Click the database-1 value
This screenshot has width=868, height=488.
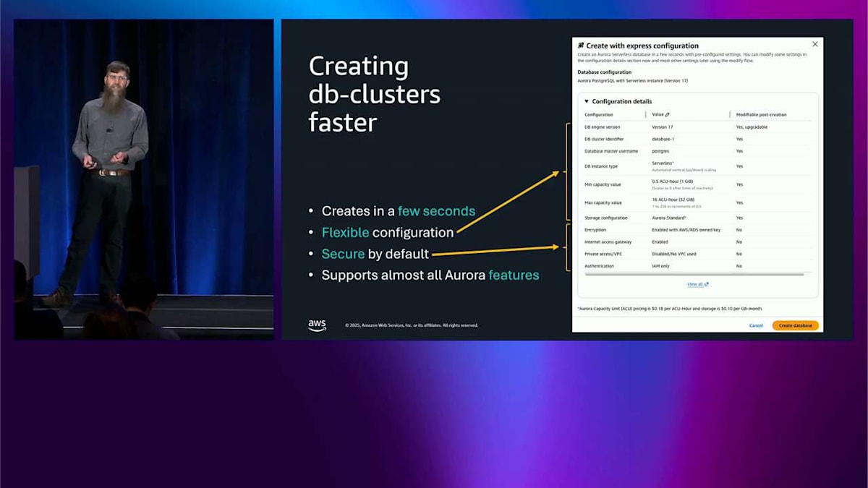point(663,139)
